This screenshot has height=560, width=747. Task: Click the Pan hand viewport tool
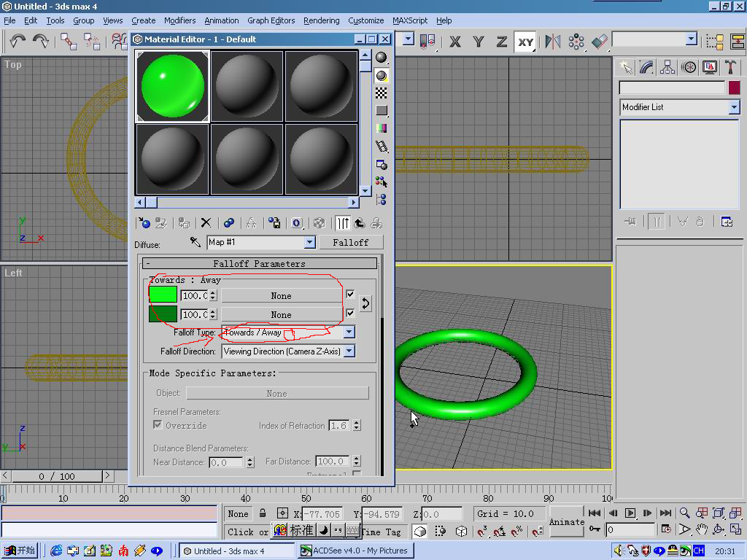[x=702, y=529]
